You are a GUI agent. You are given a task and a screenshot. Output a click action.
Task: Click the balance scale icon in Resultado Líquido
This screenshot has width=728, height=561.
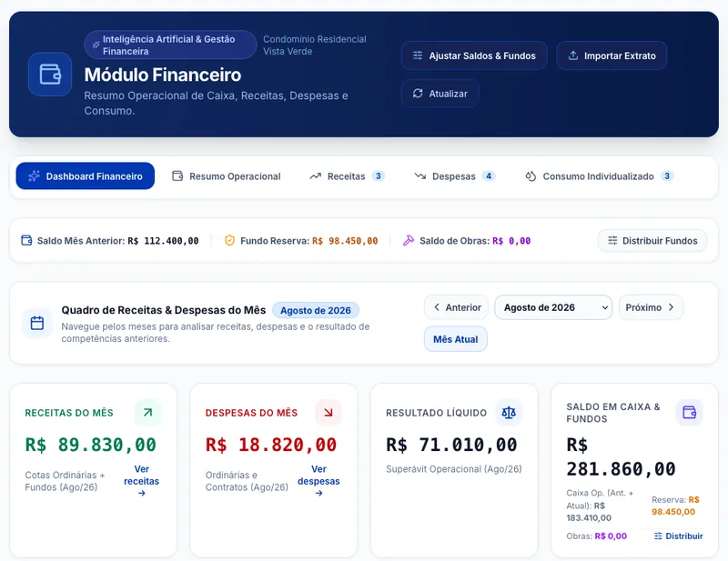click(509, 412)
